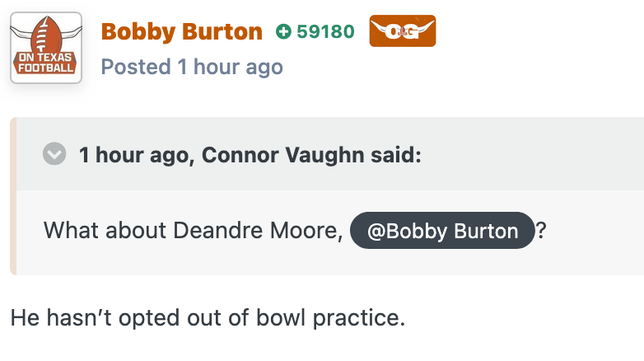Click the orange OG longhorn badge
Viewport: 644px width, 361px height.
pos(402,31)
